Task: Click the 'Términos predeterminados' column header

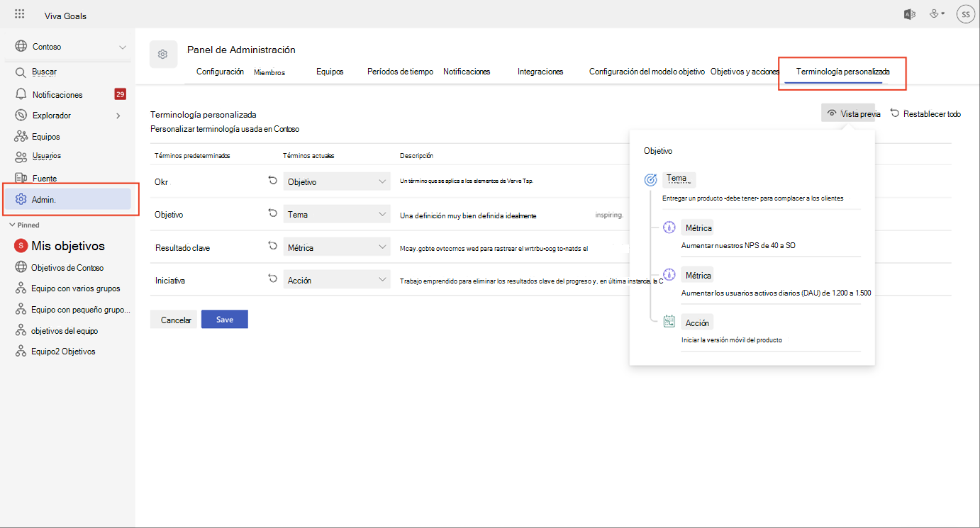Action: (193, 155)
